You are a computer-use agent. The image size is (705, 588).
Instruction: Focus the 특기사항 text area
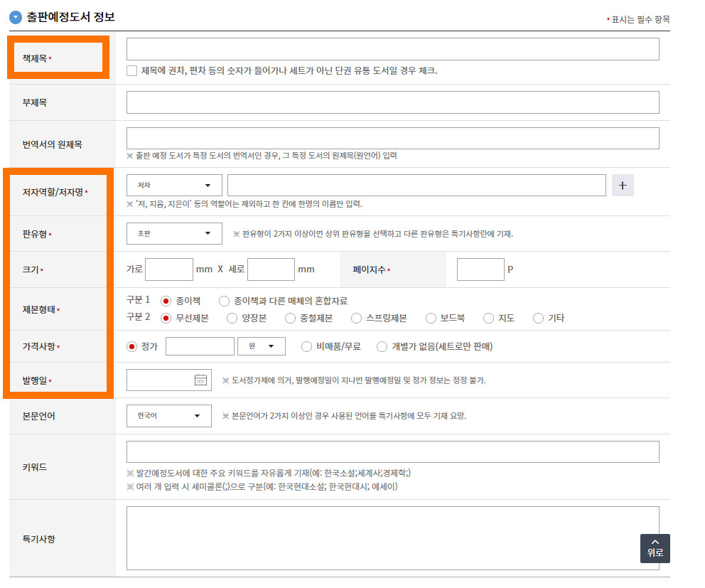pyautogui.click(x=393, y=538)
